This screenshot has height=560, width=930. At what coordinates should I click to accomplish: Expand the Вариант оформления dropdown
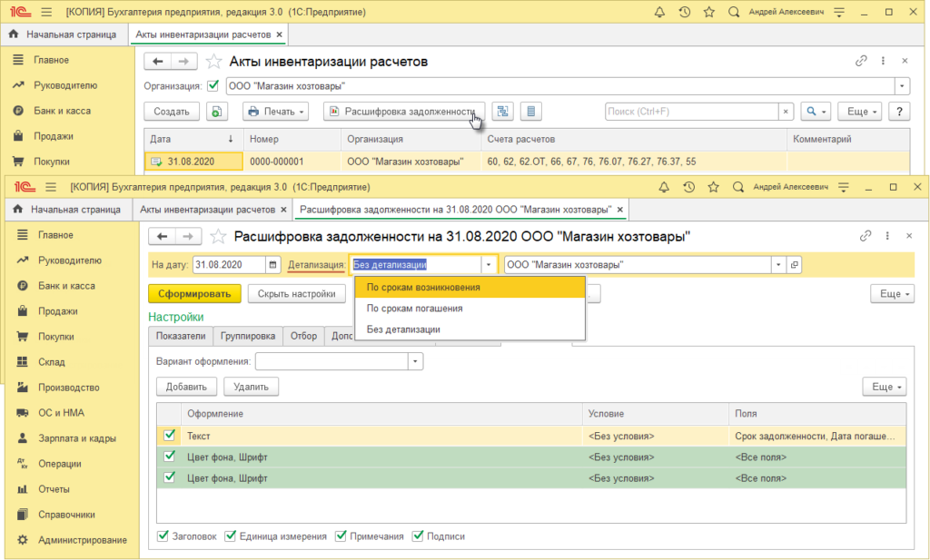(x=416, y=361)
